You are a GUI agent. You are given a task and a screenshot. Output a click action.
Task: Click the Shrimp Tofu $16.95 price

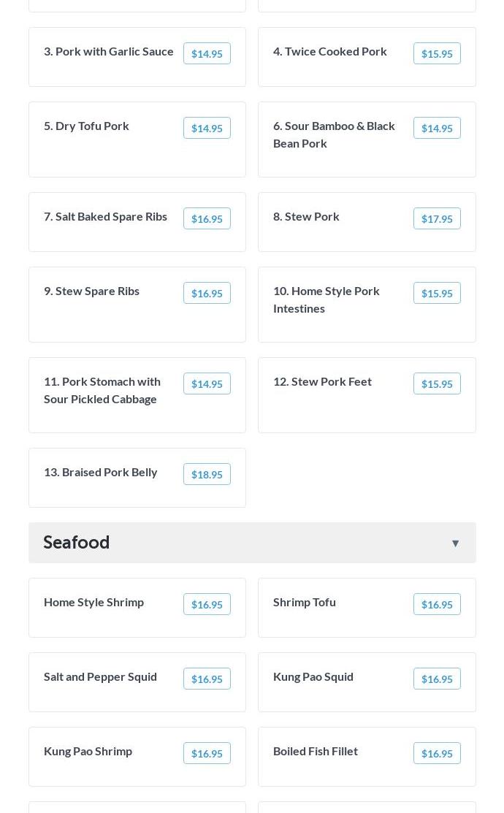(437, 604)
